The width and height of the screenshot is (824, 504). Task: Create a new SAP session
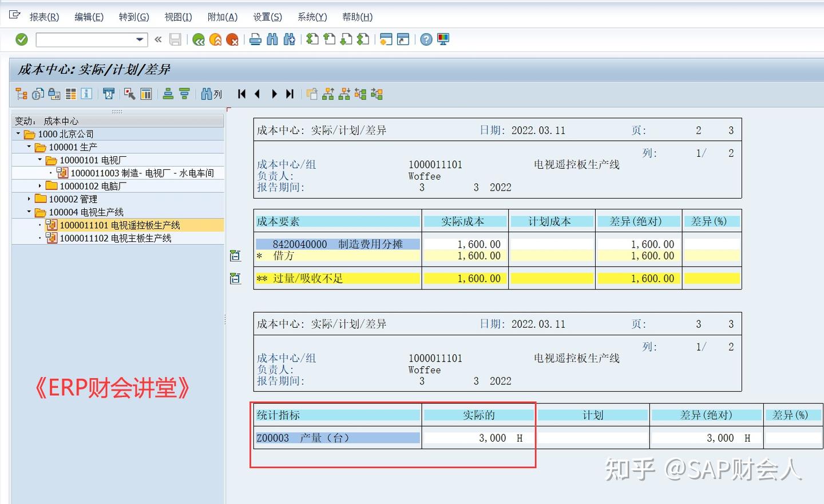(x=385, y=39)
